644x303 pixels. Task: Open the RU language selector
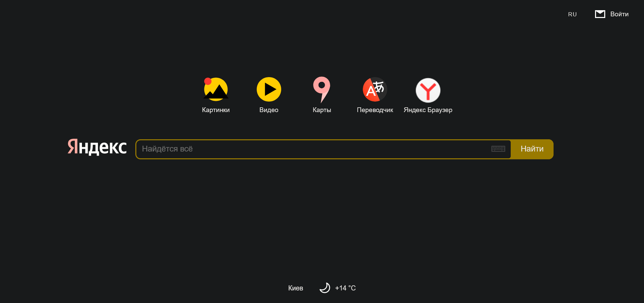click(572, 14)
